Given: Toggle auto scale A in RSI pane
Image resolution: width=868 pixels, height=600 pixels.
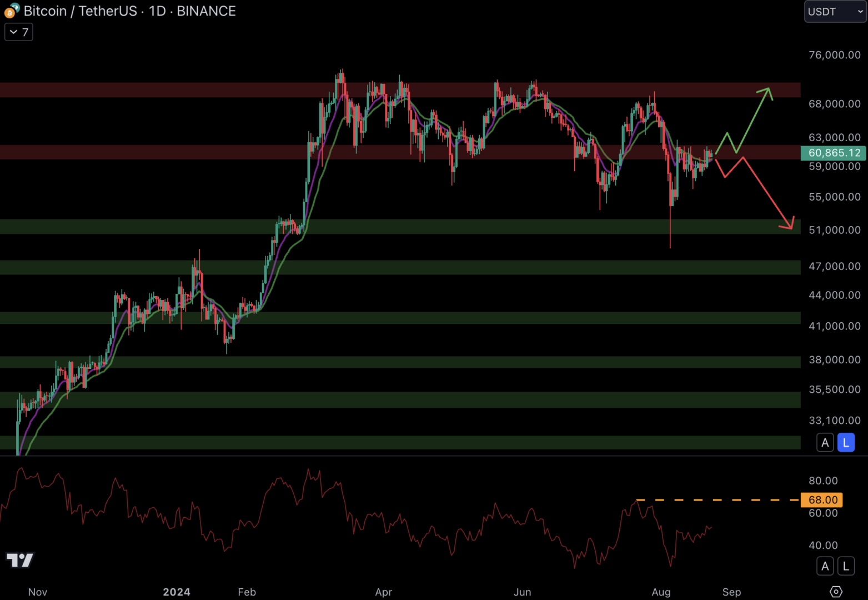Looking at the screenshot, I should coord(825,566).
